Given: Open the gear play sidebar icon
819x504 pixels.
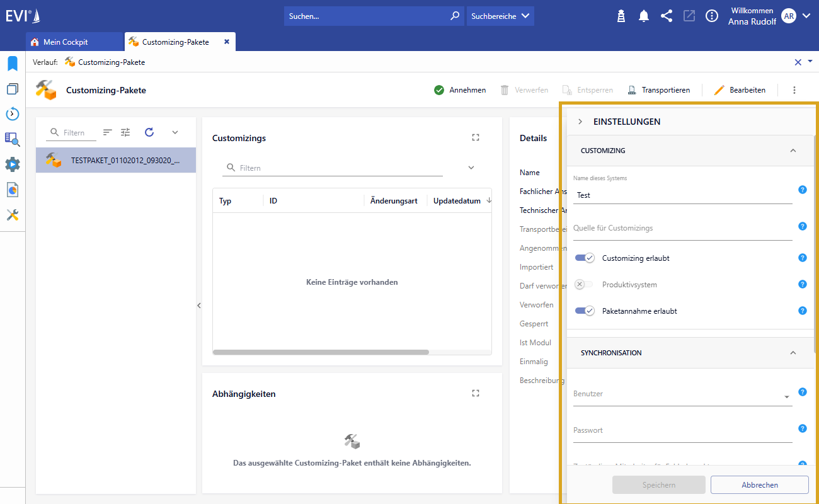Looking at the screenshot, I should point(13,164).
